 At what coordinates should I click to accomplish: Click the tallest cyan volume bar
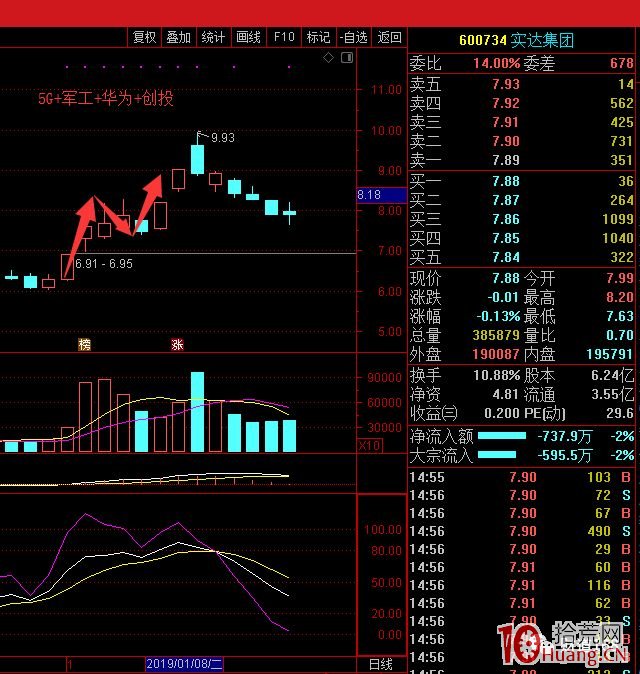pos(197,412)
